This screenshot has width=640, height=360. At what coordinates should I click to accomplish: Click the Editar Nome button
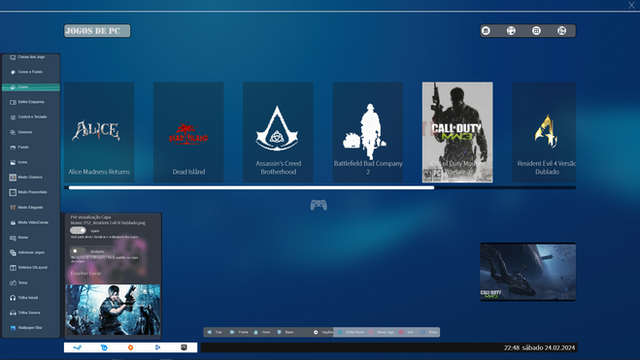click(351, 332)
